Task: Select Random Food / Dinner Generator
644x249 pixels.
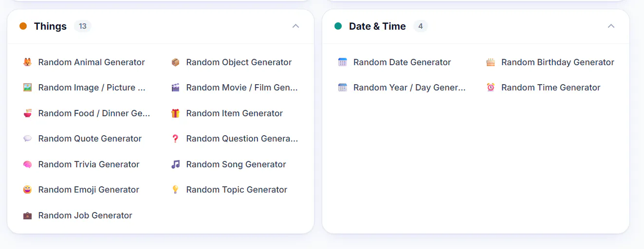Action: point(94,113)
